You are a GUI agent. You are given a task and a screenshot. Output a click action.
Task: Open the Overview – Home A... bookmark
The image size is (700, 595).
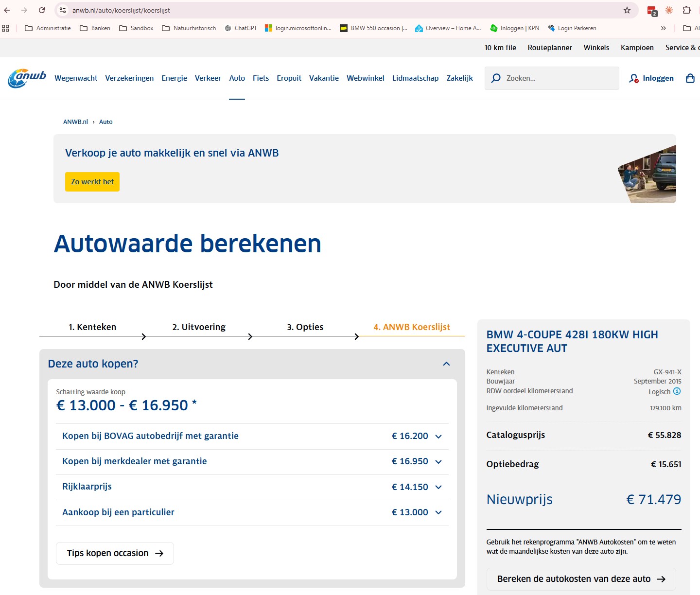tap(448, 28)
